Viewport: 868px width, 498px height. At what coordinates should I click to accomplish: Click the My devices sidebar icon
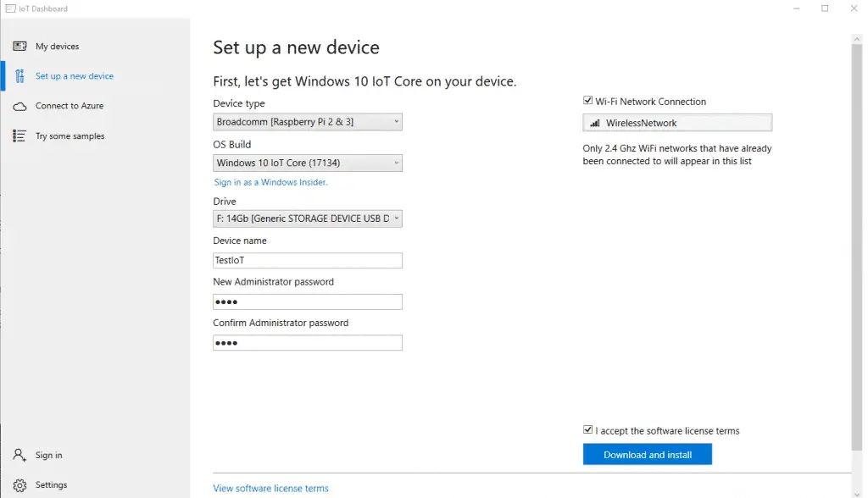19,47
